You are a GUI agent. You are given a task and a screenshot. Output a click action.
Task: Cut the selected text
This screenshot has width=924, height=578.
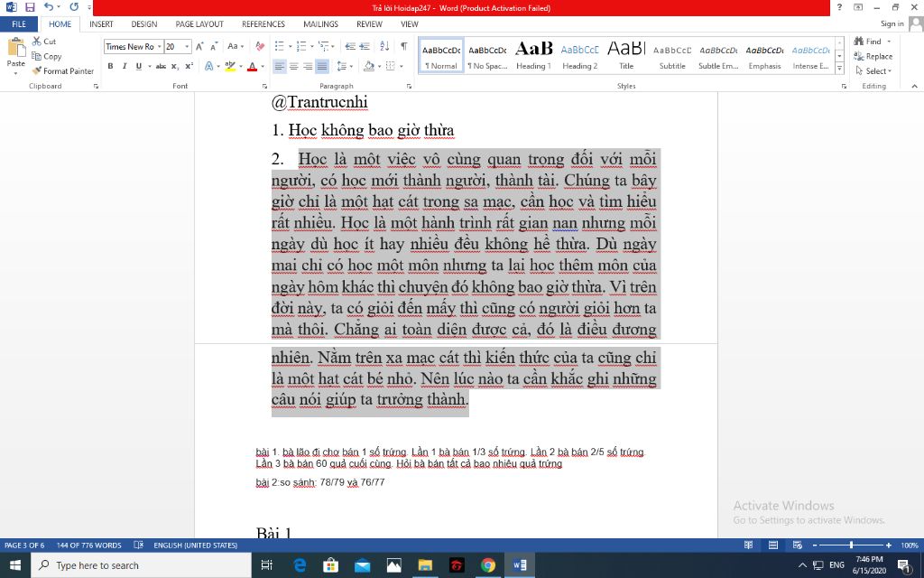tap(44, 42)
